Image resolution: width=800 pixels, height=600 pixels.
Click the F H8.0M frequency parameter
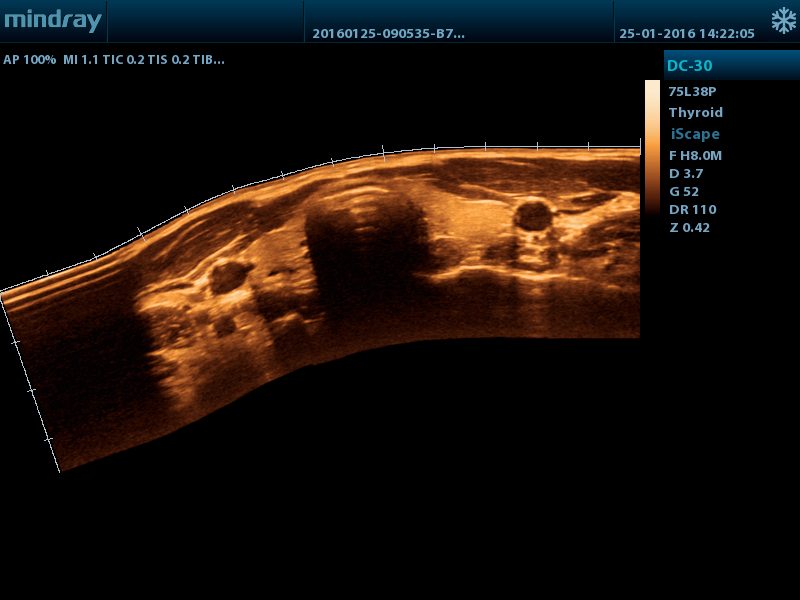[x=695, y=156]
